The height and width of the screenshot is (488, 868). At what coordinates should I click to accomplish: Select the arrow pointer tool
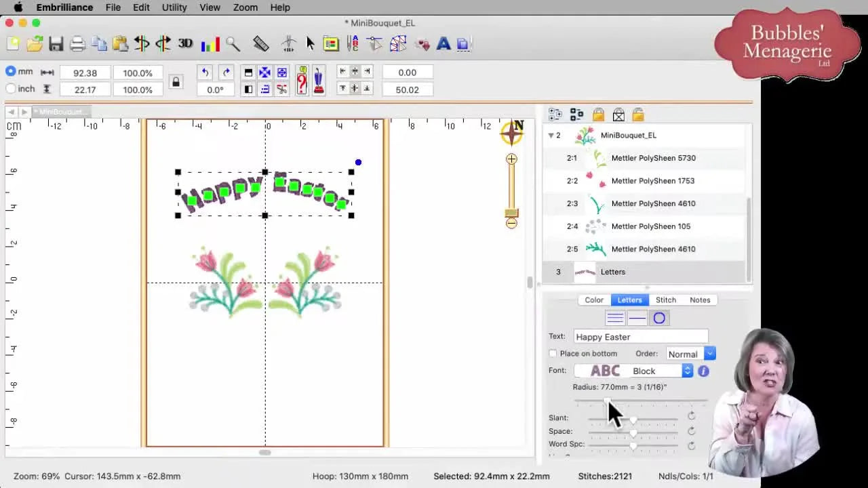pyautogui.click(x=310, y=44)
